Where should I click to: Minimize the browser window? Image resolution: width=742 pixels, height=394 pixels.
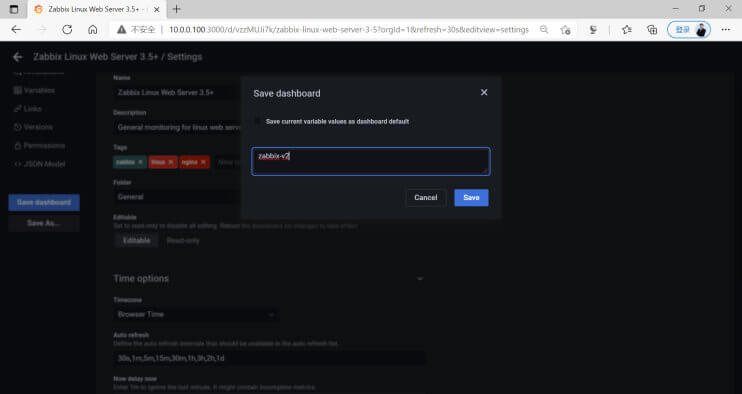[x=676, y=9]
